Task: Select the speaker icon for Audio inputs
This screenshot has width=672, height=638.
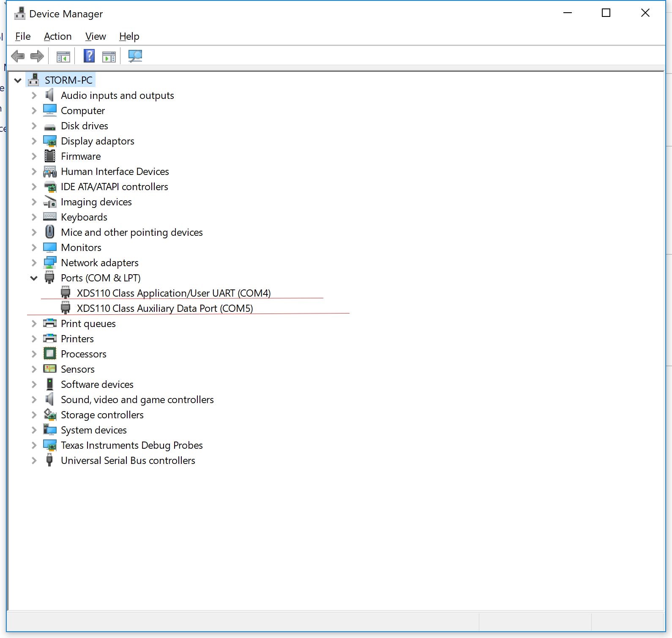Action: click(x=50, y=95)
